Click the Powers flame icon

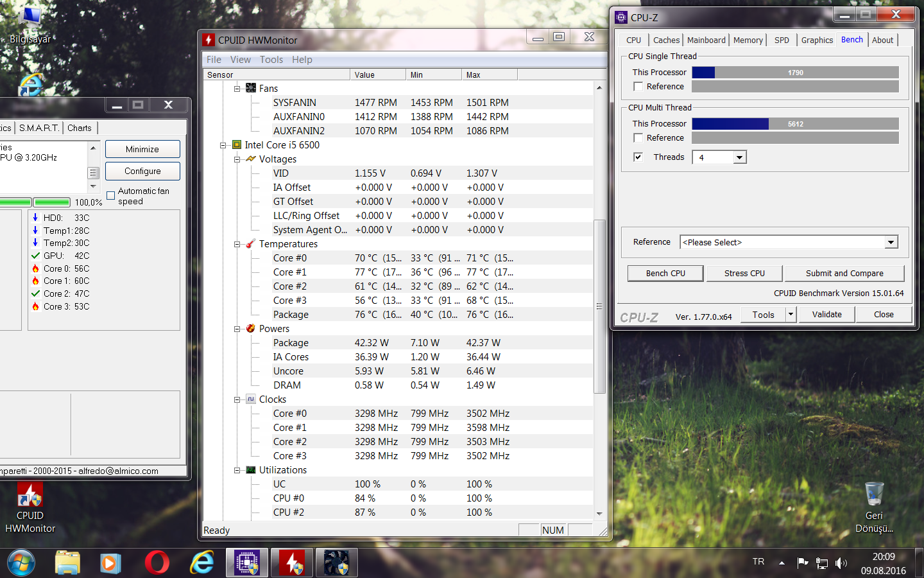coord(251,328)
